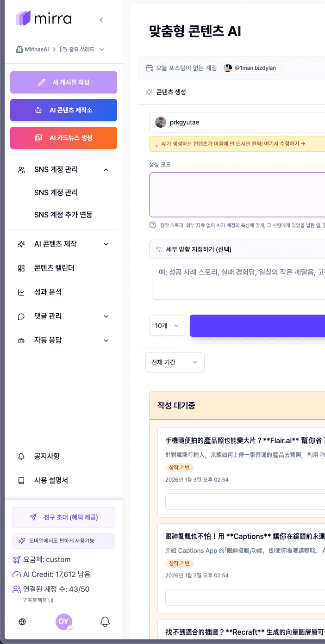Image resolution: width=325 pixels, height=644 pixels.
Task: Click the globe language icon
Action: [22, 622]
